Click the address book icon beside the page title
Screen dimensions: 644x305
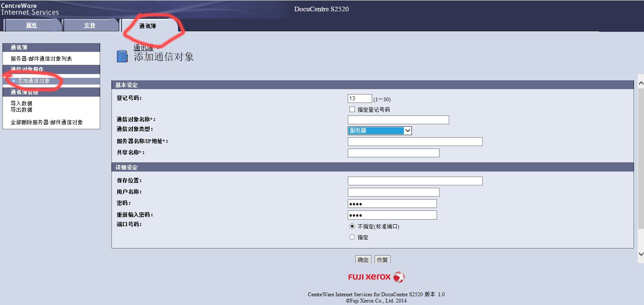(122, 56)
